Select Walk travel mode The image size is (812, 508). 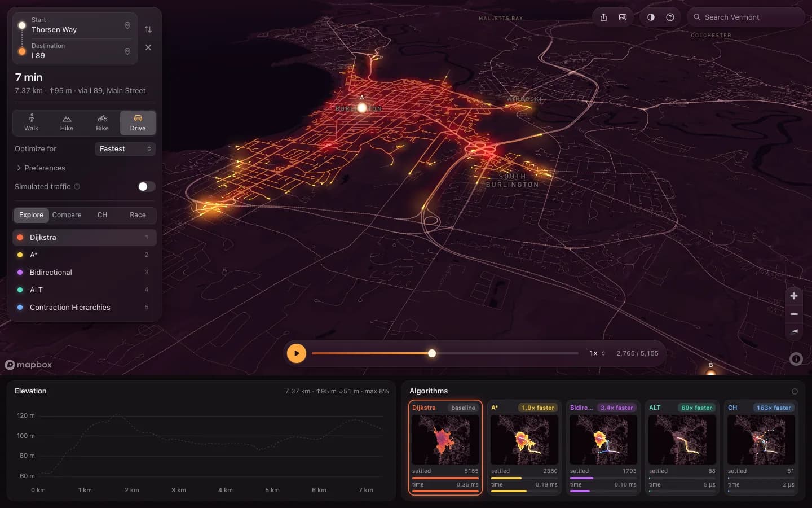click(32, 122)
